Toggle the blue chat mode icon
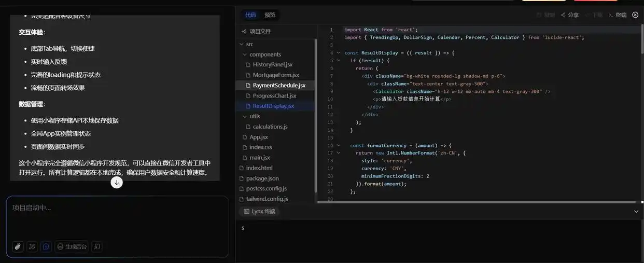644x263 pixels. (46, 246)
